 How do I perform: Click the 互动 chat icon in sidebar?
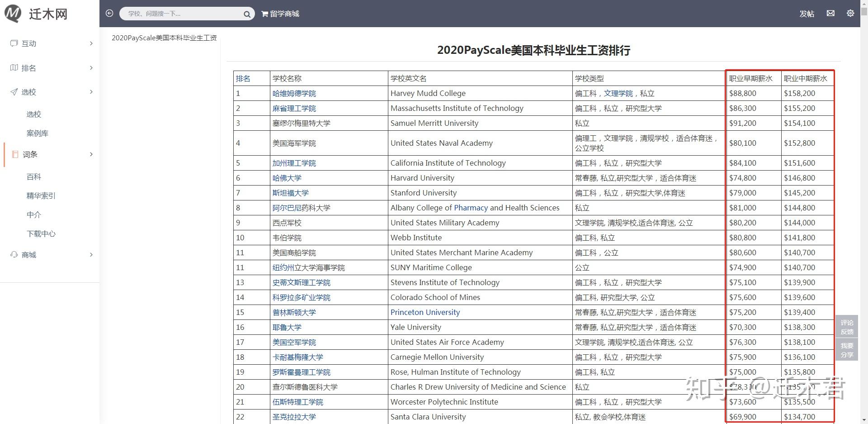[14, 43]
